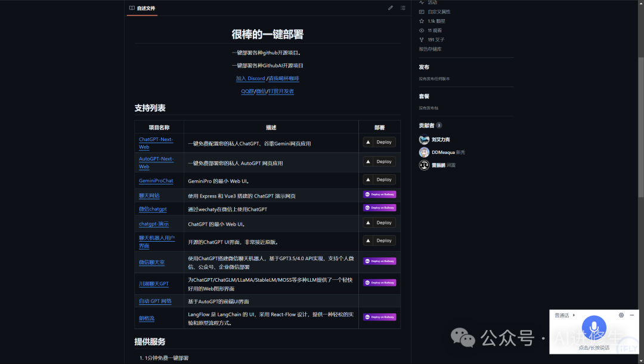Click the star icon beside 1.1k 颗星
This screenshot has width=644, height=364.
point(422,21)
